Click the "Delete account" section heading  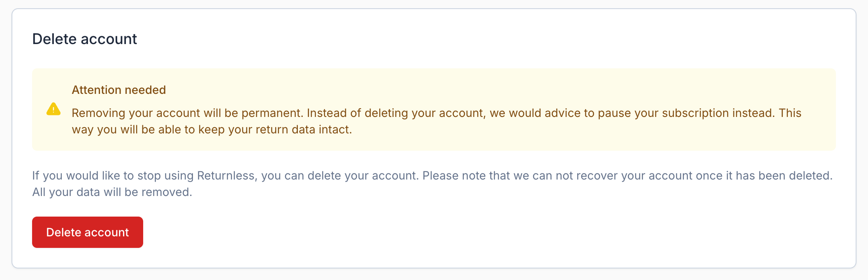tap(84, 39)
